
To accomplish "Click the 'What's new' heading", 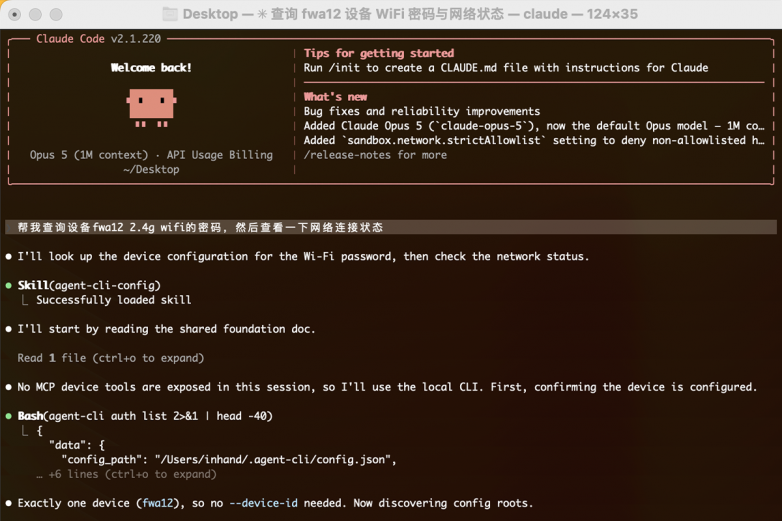I will [x=335, y=97].
